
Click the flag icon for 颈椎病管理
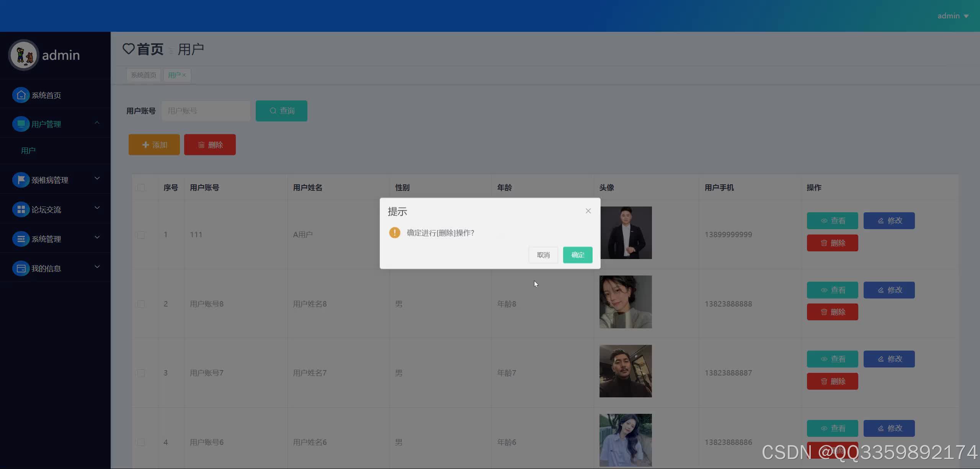(21, 180)
